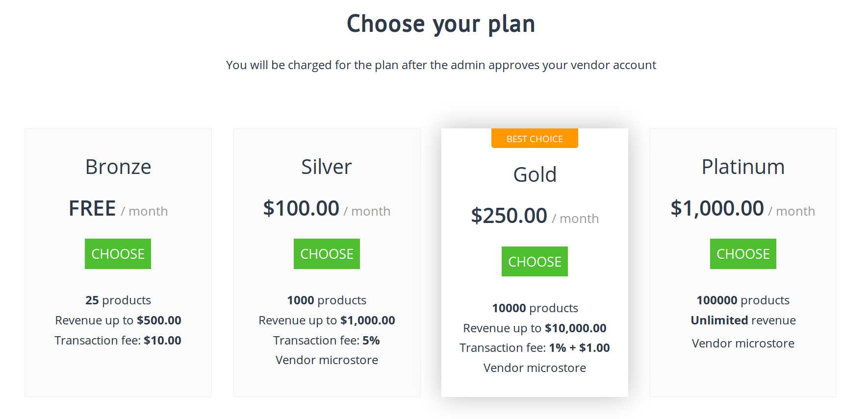The width and height of the screenshot is (868, 419).
Task: Choose the Bronze free plan
Action: [x=118, y=254]
